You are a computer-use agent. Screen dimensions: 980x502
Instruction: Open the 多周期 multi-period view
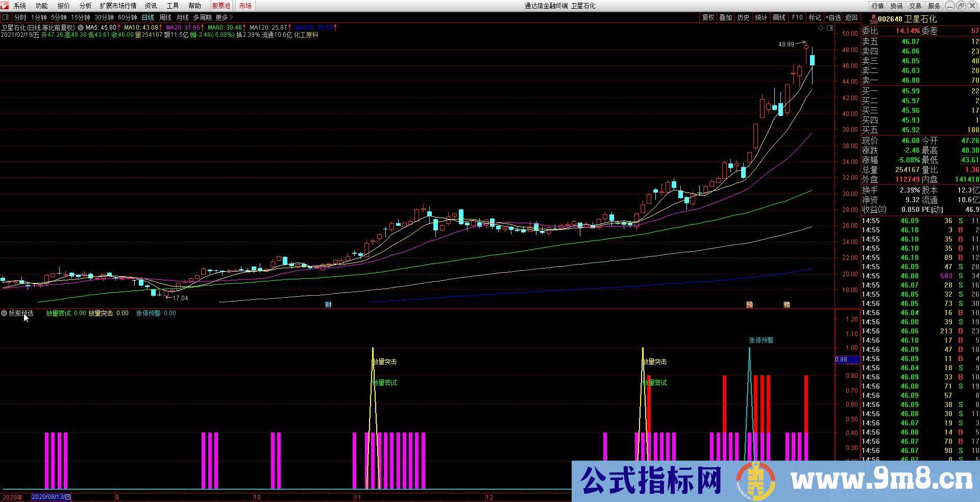[202, 17]
